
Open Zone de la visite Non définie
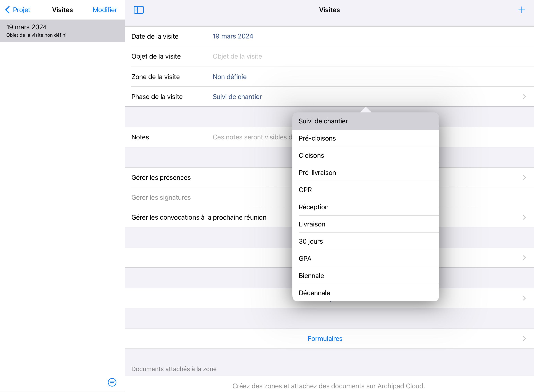click(229, 77)
